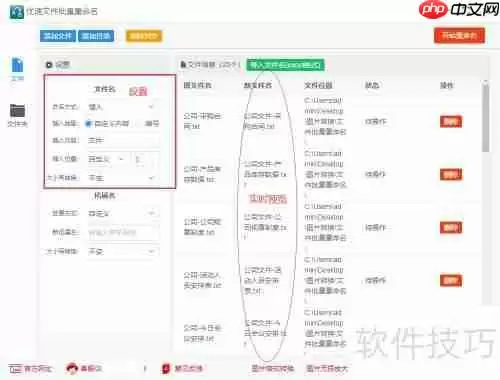500x380 pixels.
Task: Click the first row's original file name
Action: (x=202, y=121)
